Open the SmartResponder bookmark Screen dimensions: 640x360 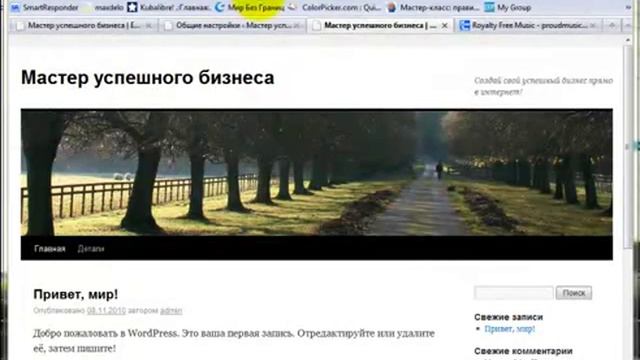pos(44,7)
